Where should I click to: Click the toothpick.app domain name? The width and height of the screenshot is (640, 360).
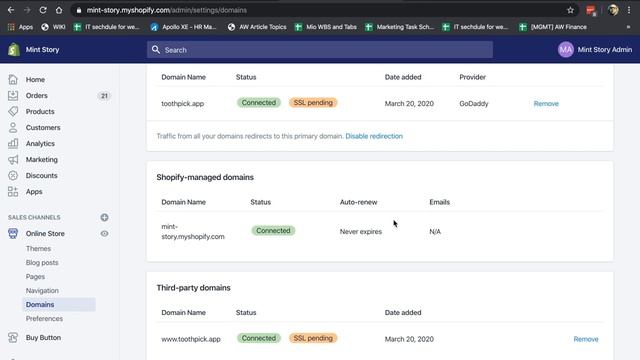[x=182, y=104]
